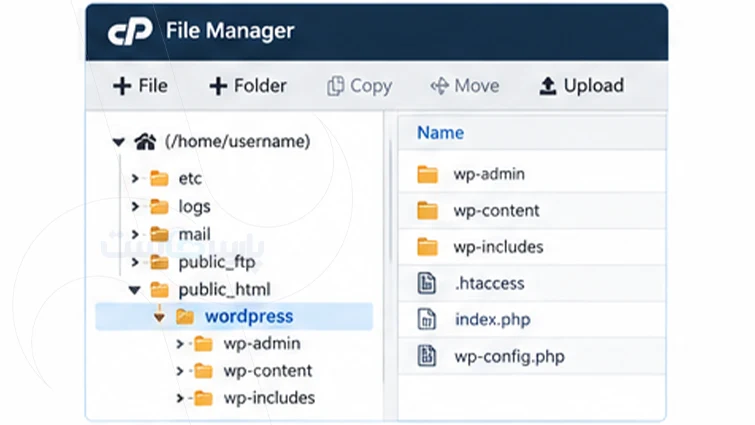Select public_html label in the tree
This screenshot has height=425, width=755.
pyautogui.click(x=224, y=290)
